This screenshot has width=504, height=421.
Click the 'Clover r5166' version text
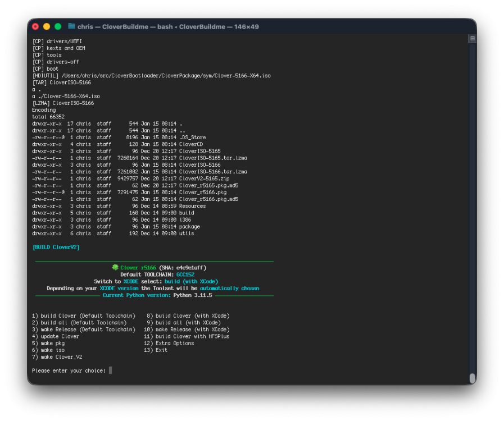tap(138, 268)
